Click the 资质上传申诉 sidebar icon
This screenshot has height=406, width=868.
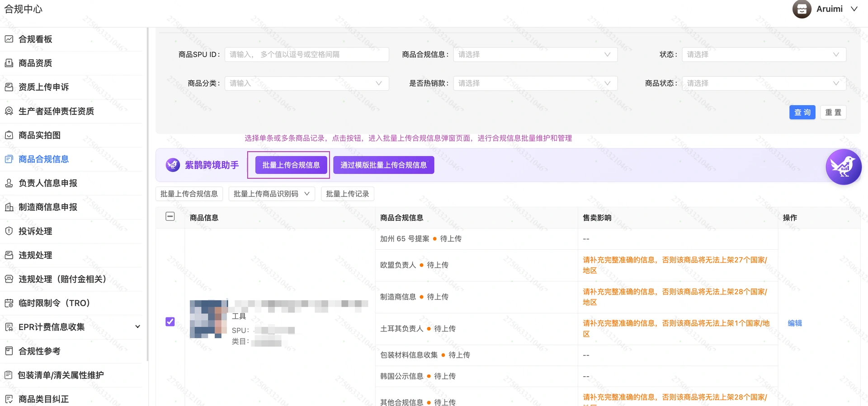9,87
